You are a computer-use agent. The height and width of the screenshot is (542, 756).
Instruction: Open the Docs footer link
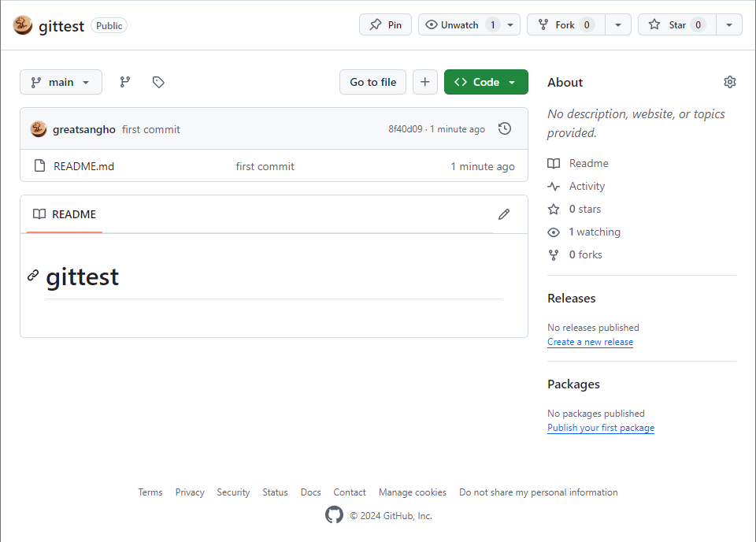310,492
